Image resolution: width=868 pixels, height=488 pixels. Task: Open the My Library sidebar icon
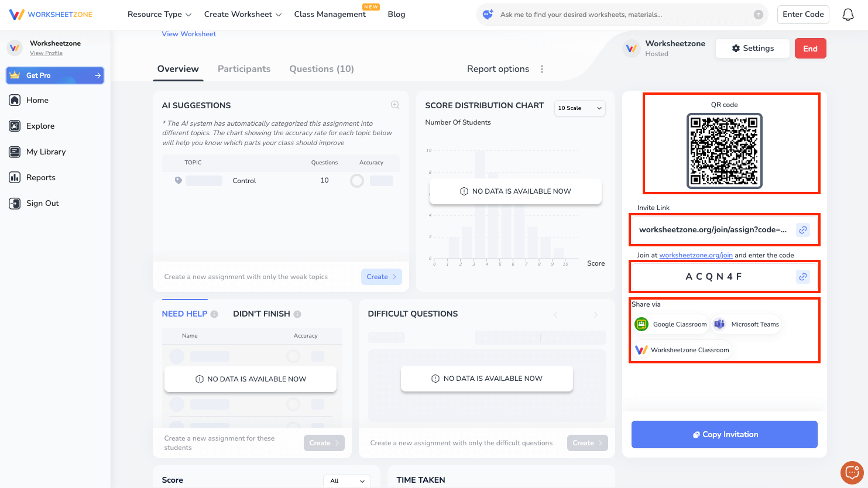tap(15, 152)
